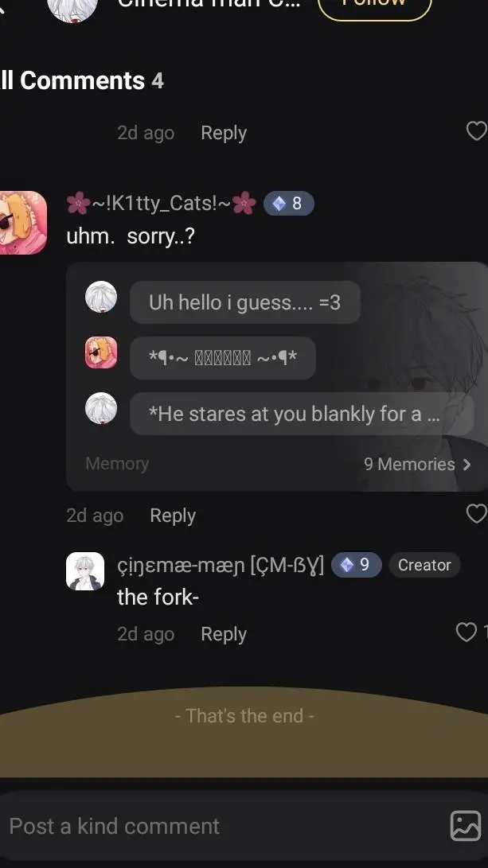
Task: Tap the header avatar at top
Action: pos(72,6)
